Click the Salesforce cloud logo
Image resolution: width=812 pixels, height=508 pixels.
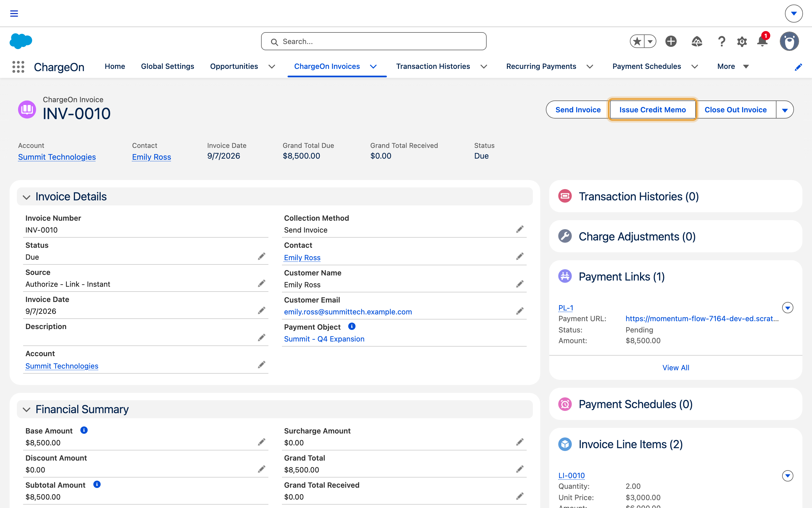tap(21, 41)
